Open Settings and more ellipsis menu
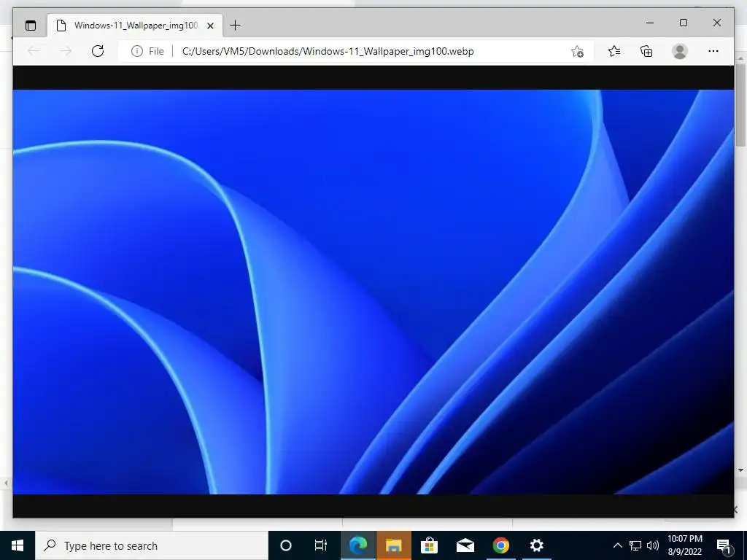 click(713, 51)
